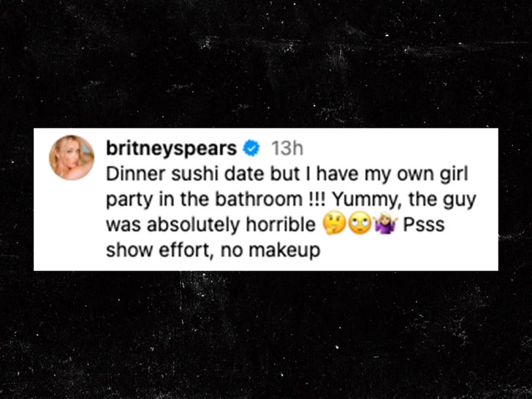Click the word "absolutely" in the caption
532x399 pixels.
[194, 225]
